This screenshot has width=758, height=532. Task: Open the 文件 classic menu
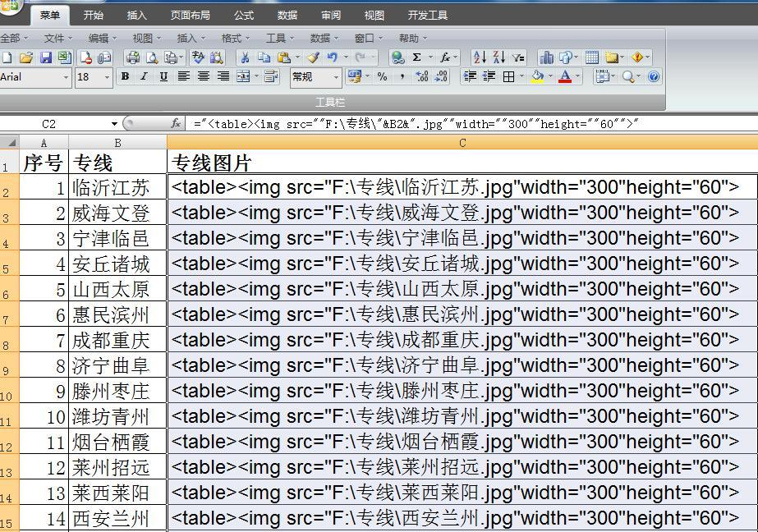click(57, 38)
